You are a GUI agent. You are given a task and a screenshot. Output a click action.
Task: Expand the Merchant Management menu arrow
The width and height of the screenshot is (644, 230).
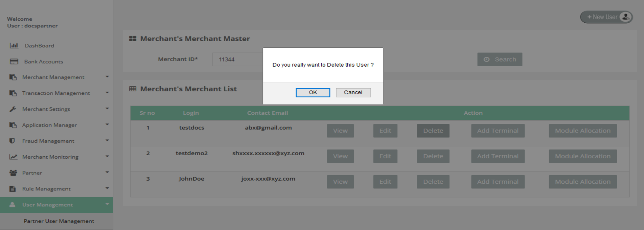(107, 77)
